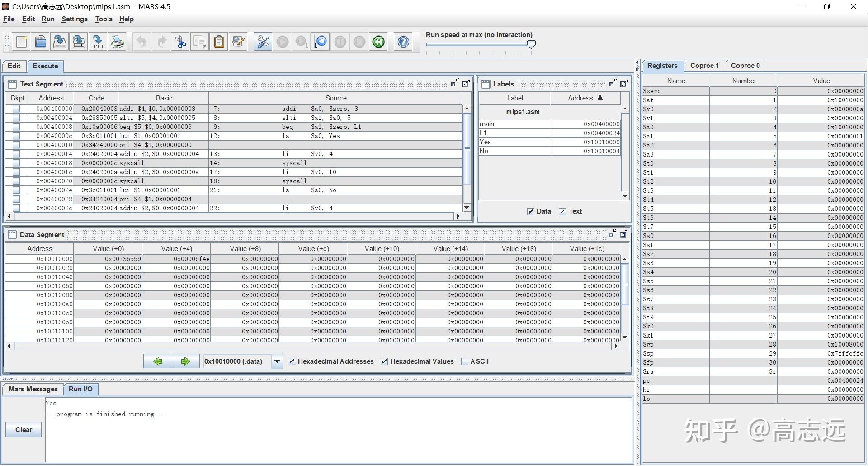Open the Settings menu
Image resolution: width=868 pixels, height=466 pixels.
[x=75, y=19]
